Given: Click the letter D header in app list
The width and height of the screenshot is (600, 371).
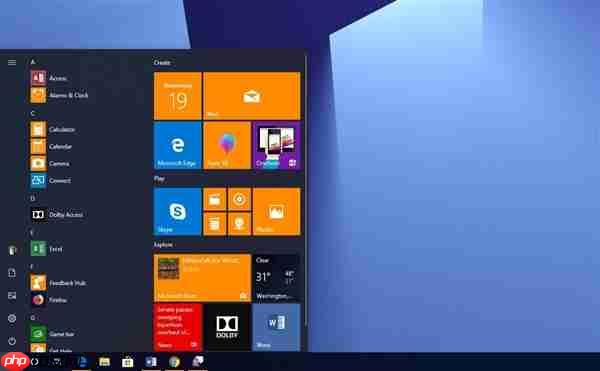Looking at the screenshot, I should [33, 198].
